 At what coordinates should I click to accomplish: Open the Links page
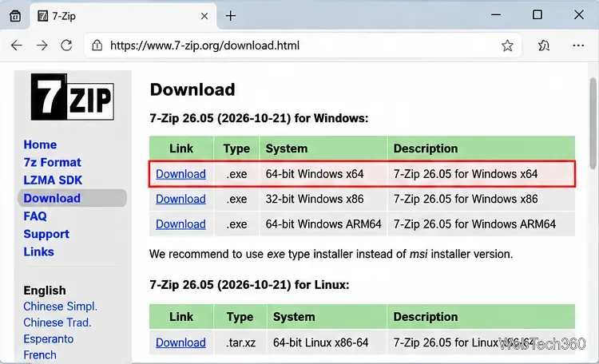pyautogui.click(x=38, y=251)
